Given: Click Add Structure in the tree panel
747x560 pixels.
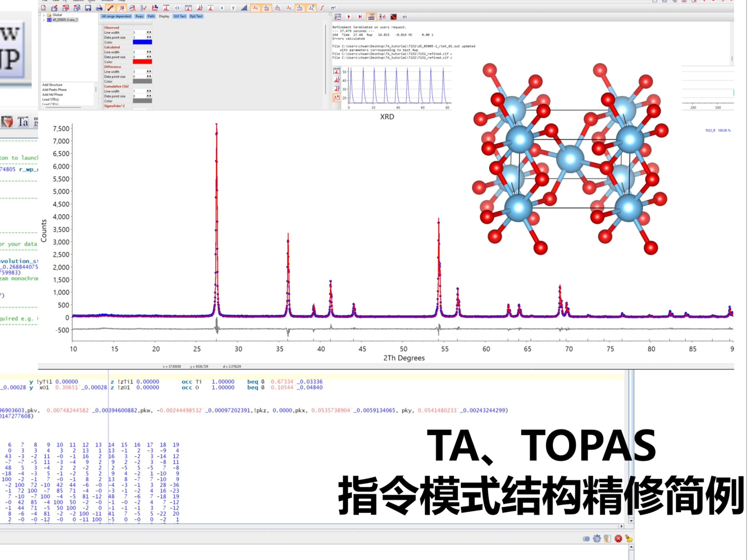Looking at the screenshot, I should click(x=52, y=85).
